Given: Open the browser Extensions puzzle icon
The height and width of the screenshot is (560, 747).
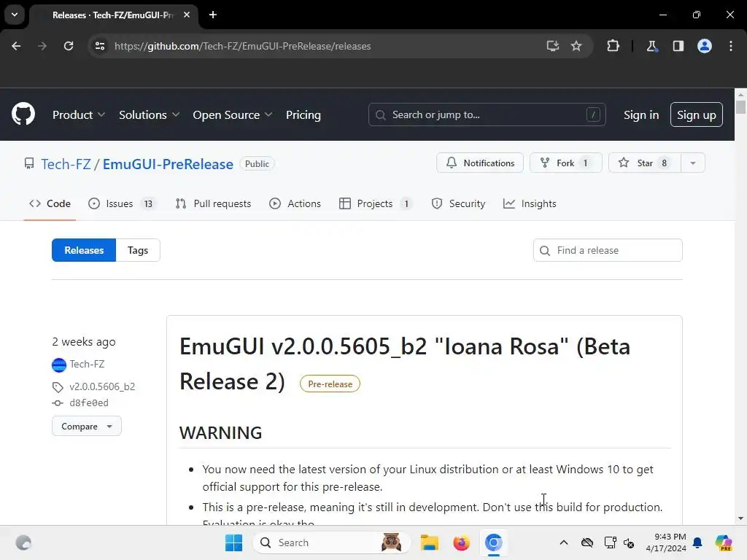Looking at the screenshot, I should (613, 46).
